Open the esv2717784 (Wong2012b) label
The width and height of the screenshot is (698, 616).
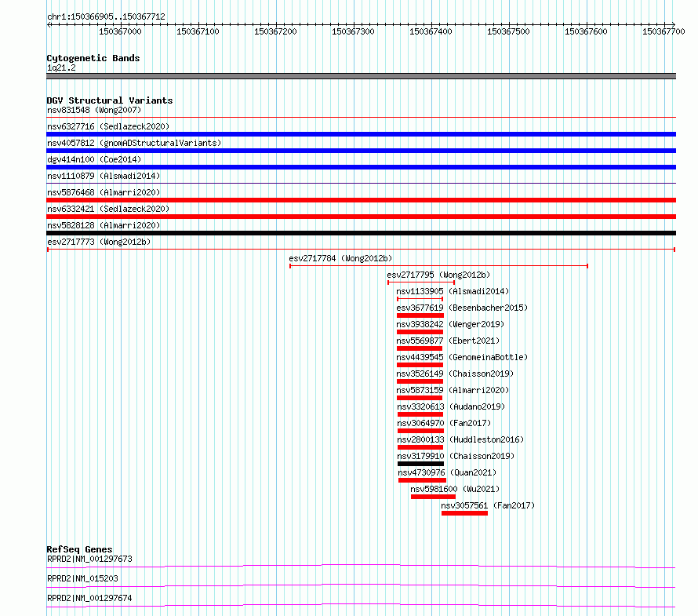(340, 258)
